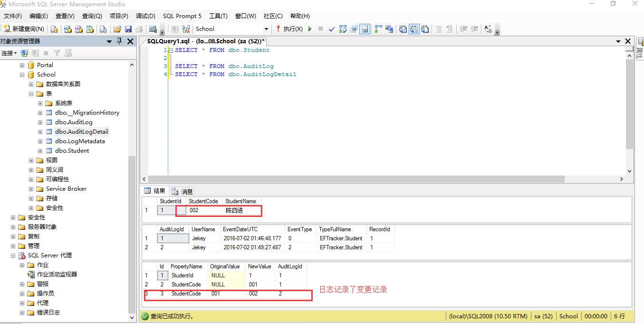
Task: Open the Activity Monitor icon in the toolbar
Action: coord(153,29)
